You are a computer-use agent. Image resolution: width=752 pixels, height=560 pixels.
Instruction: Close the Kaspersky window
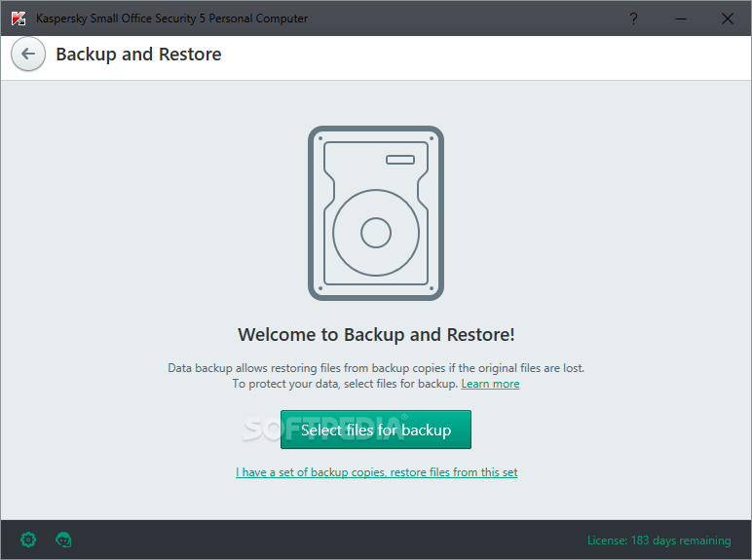(727, 19)
